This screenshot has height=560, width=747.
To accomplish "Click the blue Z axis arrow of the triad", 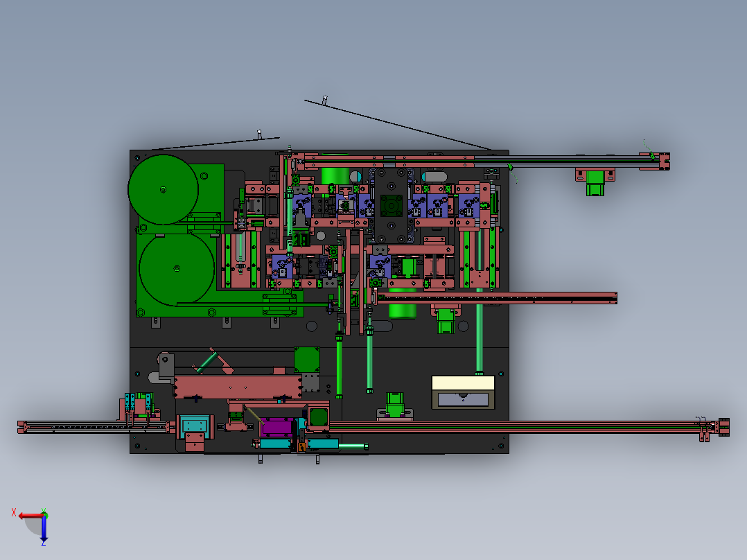I will pyautogui.click(x=44, y=529).
